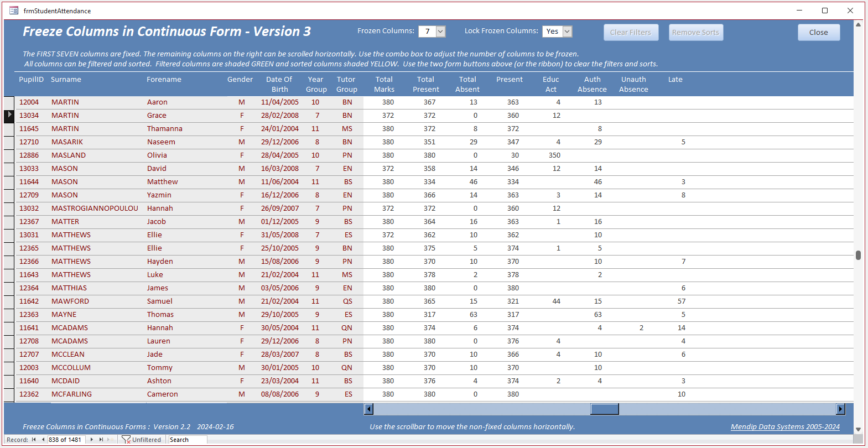
Task: Jump to last record button
Action: 101,440
